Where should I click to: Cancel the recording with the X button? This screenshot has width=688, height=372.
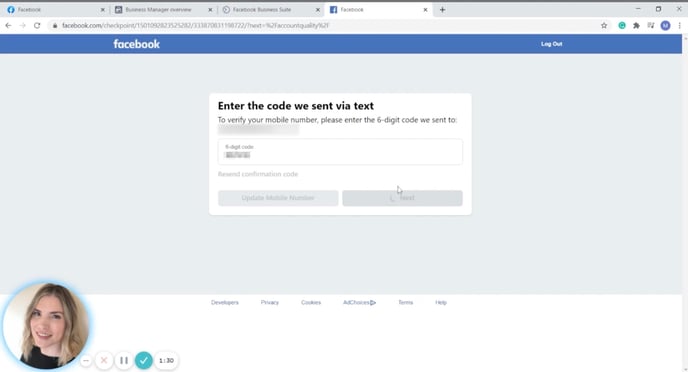(x=104, y=361)
